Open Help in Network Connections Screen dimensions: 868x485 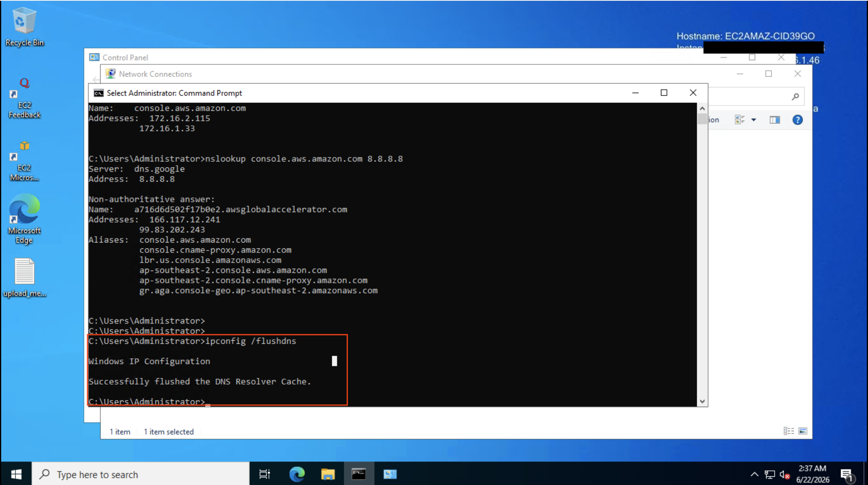(x=798, y=119)
